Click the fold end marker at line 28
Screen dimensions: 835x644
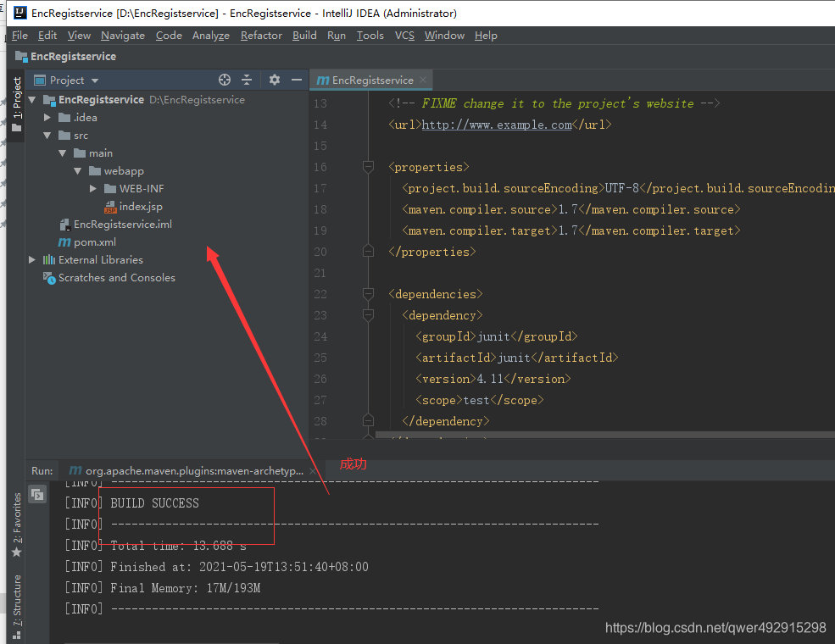[368, 420]
